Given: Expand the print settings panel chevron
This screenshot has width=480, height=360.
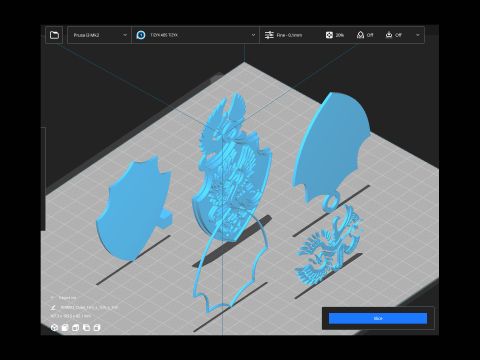Looking at the screenshot, I should pos(417,35).
